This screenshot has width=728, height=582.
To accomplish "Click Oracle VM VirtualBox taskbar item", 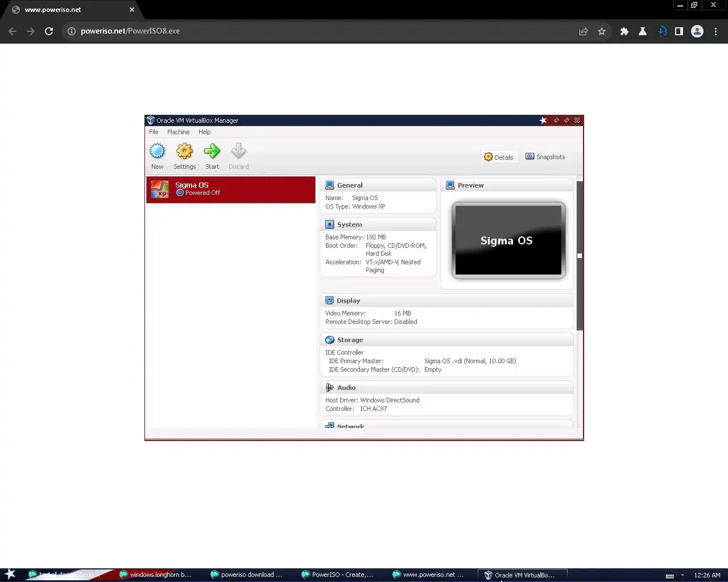I will point(522,575).
